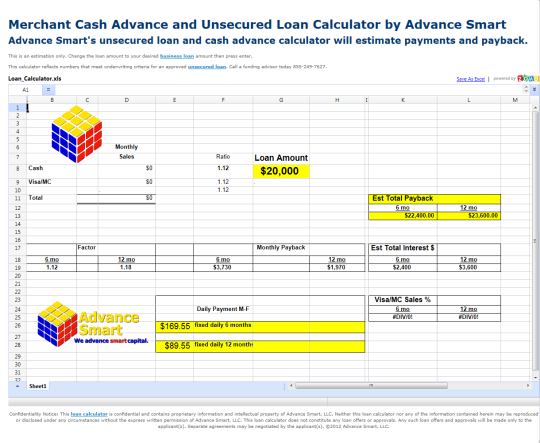
Task: Click the horizontal scrollbar right arrow
Action: [528, 385]
